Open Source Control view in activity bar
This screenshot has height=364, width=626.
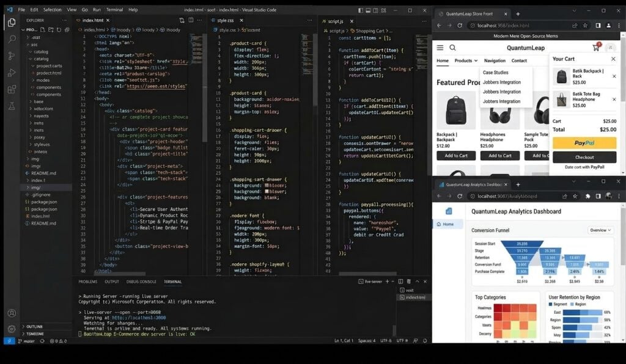12,56
